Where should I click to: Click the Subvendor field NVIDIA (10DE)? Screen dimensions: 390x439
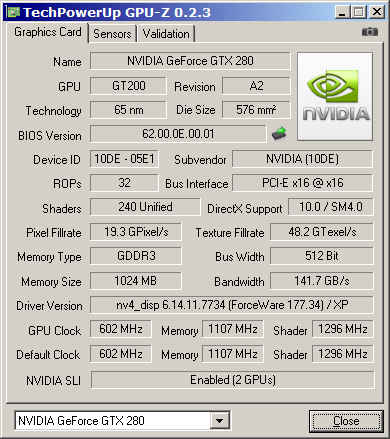point(302,159)
